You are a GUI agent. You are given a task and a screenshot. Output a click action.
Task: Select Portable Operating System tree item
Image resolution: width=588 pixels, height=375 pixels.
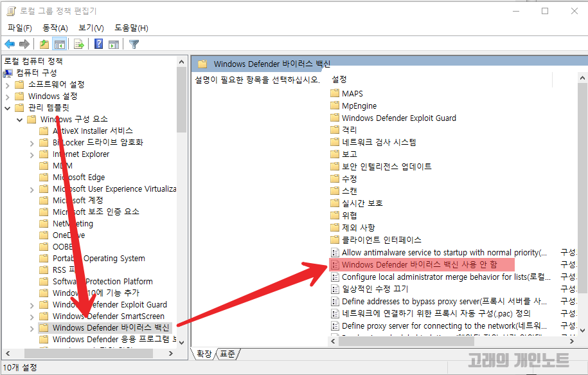click(98, 259)
